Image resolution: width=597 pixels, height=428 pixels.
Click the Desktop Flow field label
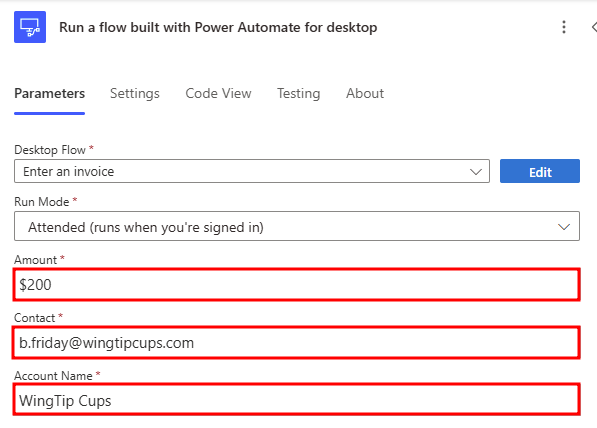(50, 150)
